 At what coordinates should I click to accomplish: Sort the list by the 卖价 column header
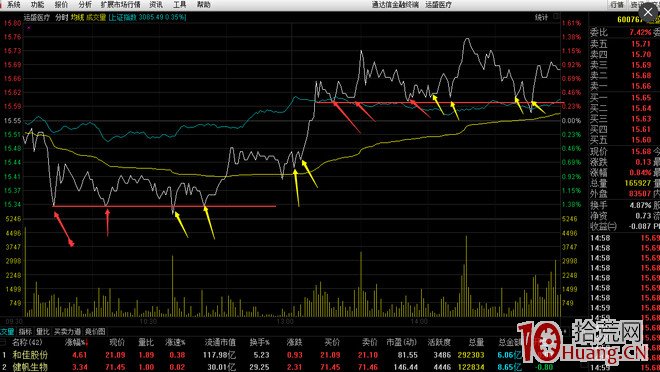(369, 343)
